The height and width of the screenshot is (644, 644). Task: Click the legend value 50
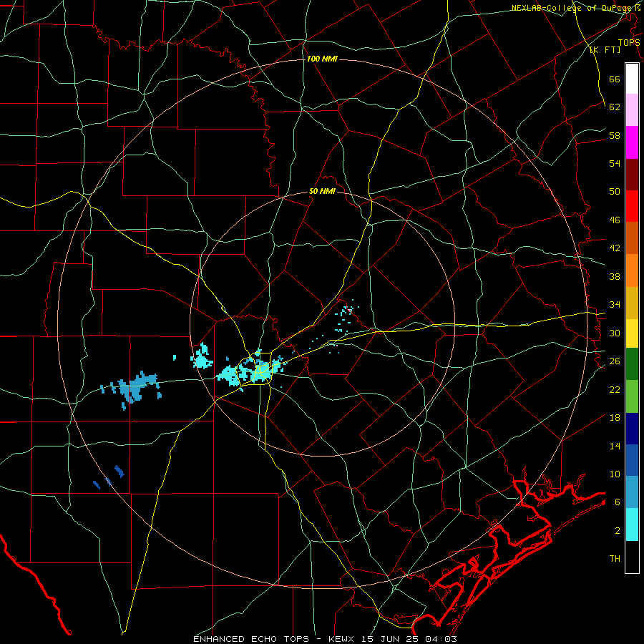tap(615, 192)
